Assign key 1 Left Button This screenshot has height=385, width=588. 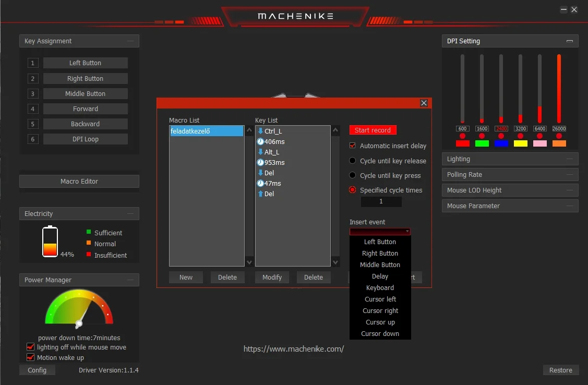(x=86, y=63)
